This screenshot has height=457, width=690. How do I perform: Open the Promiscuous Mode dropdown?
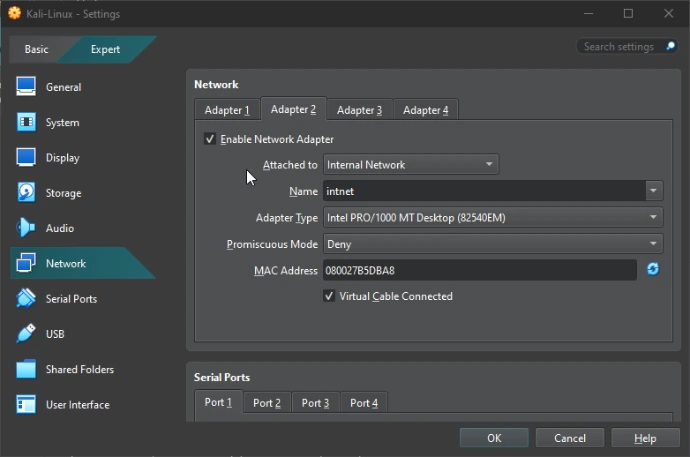click(x=493, y=244)
